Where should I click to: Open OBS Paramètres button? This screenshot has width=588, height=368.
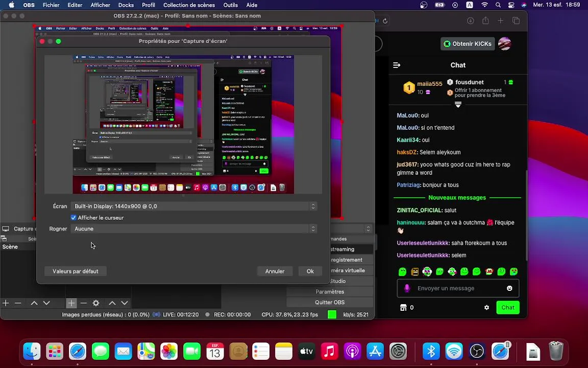pos(330,291)
